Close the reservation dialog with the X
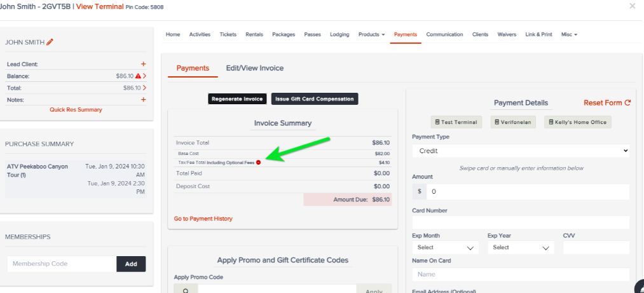The height and width of the screenshot is (293, 644). tap(633, 6)
